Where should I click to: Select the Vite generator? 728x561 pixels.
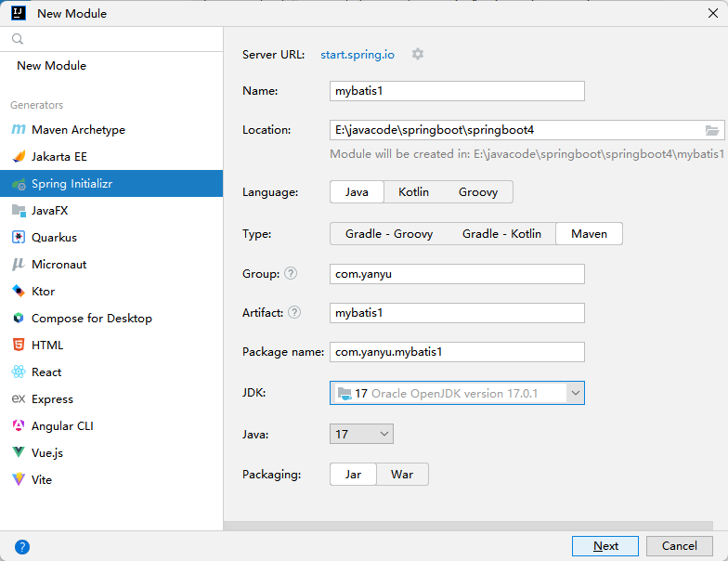(x=111, y=479)
